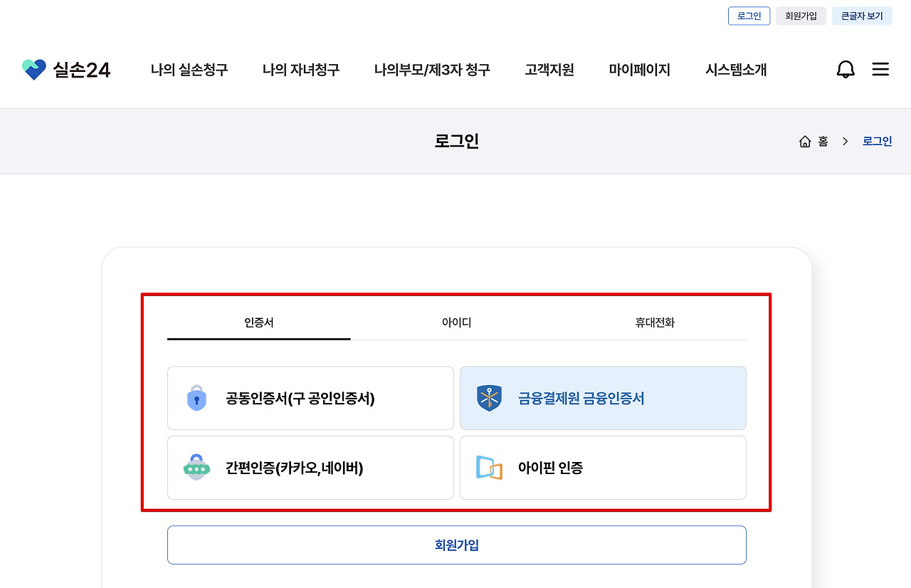Click the shield icon for 금융결제원 금융인증서
911x588 pixels.
490,398
